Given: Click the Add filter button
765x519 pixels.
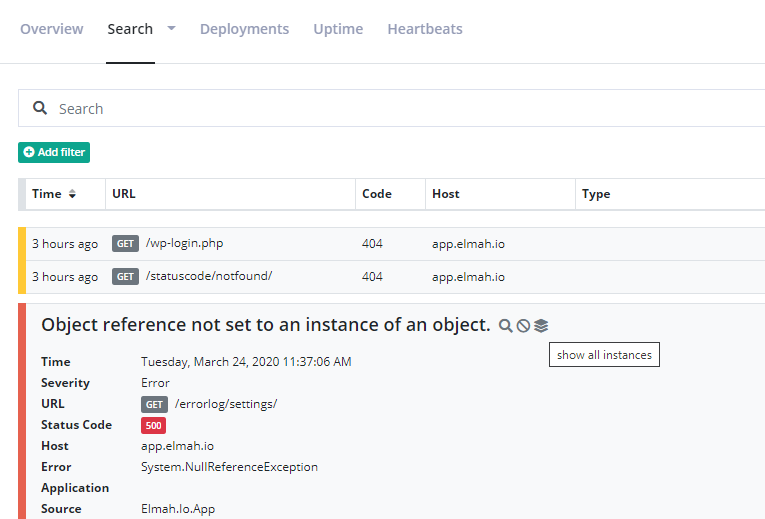Looking at the screenshot, I should coord(54,152).
